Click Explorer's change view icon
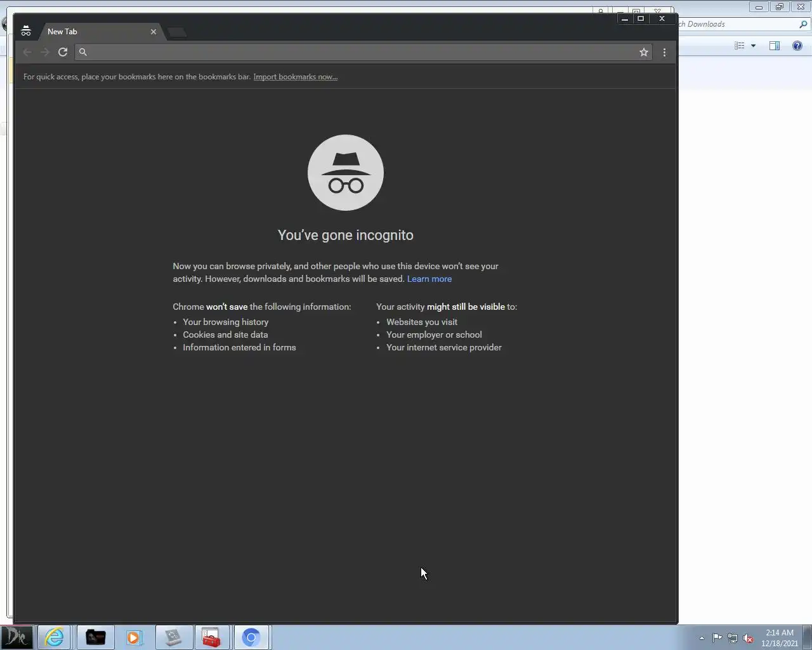This screenshot has height=650, width=812. click(740, 46)
